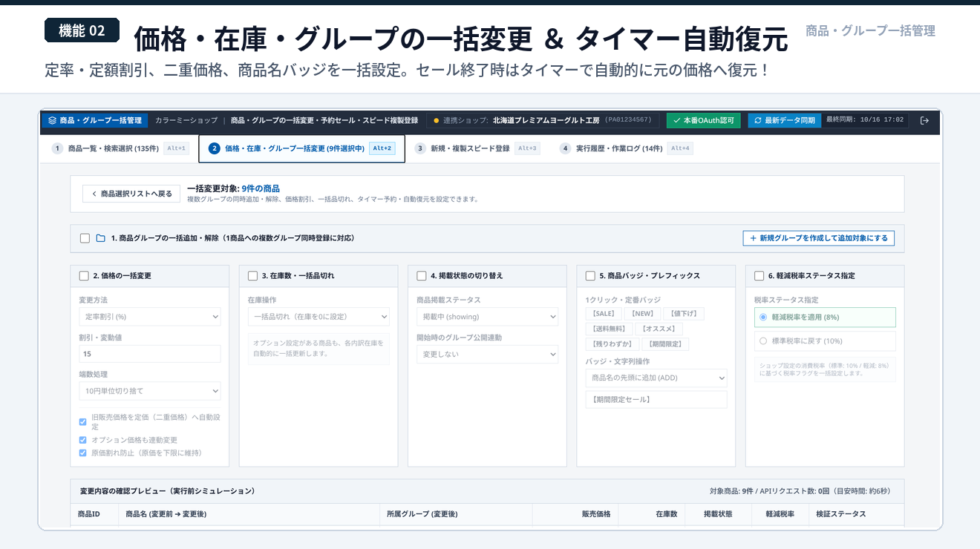The width and height of the screenshot is (980, 549).
Task: Enable the 1. 商品グループの一括追加・解除 checkbox
Action: (85, 238)
